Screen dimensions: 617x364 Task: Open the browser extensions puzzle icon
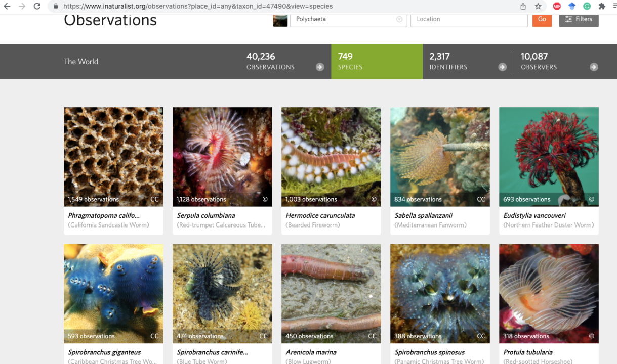(602, 6)
